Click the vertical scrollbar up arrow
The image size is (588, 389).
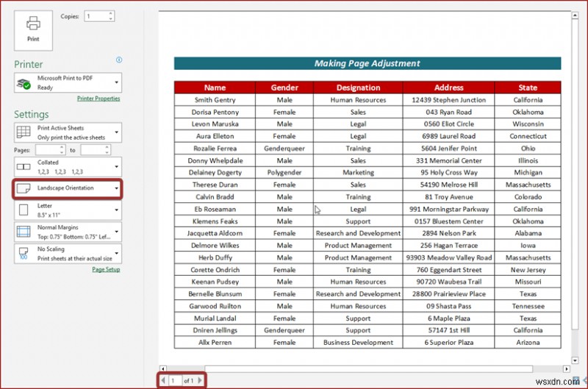click(575, 15)
